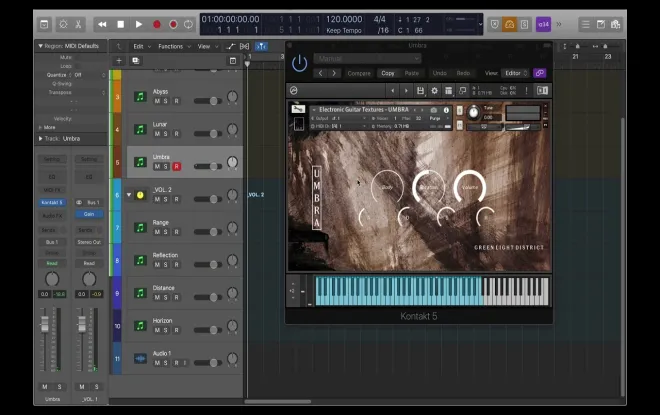
Task: Select the _VOL. 2 yellow stack icon
Action: point(140,195)
